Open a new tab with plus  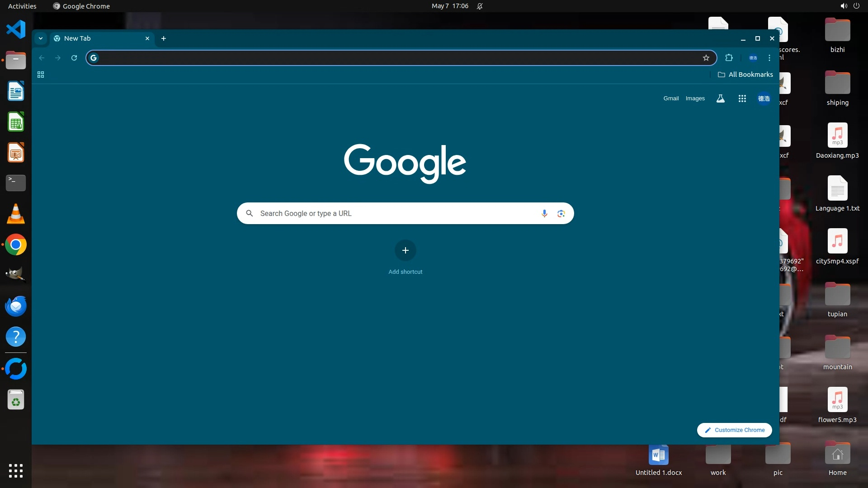[x=164, y=38]
